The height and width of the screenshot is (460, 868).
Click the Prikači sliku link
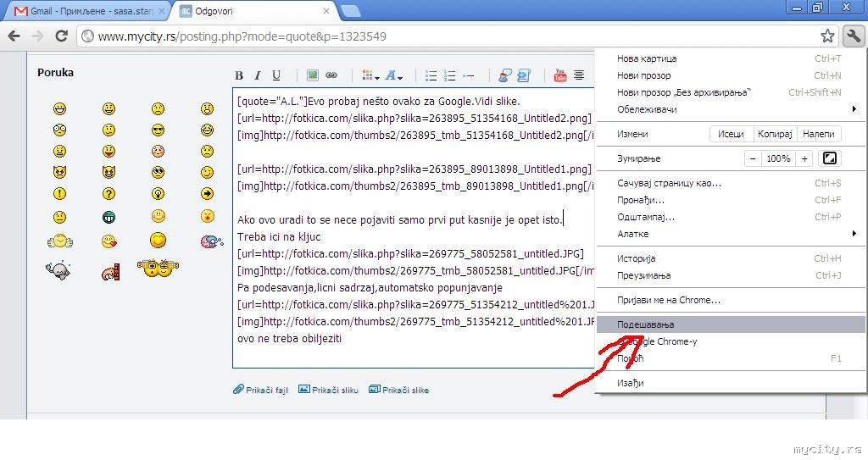point(328,390)
